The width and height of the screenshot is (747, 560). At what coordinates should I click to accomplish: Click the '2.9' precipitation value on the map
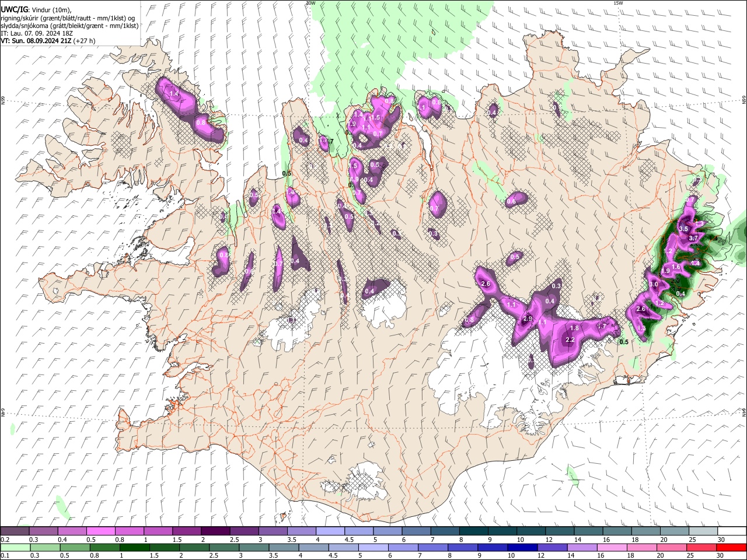[x=528, y=318]
